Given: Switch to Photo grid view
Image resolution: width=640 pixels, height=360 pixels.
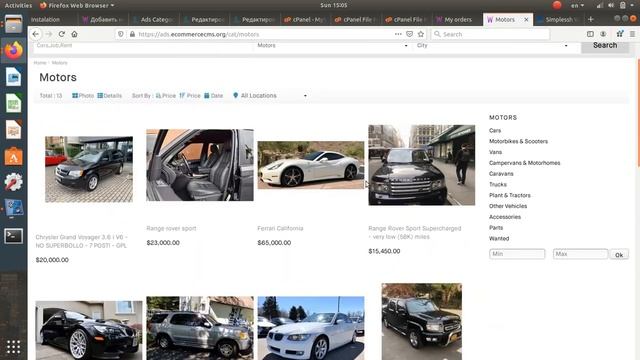Looking at the screenshot, I should coord(83,96).
